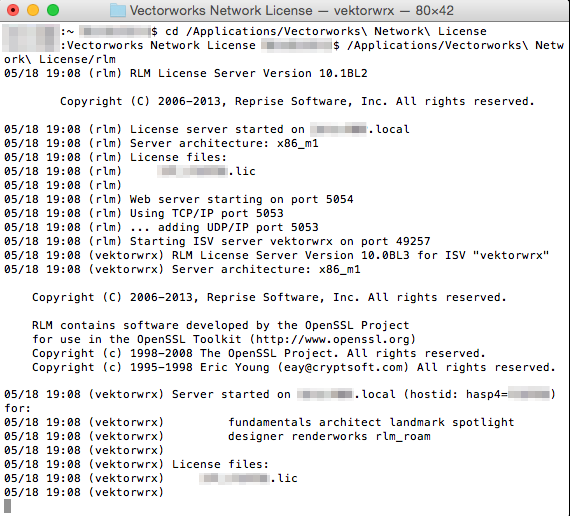Click the 'eay@cryptsoft.com' email text

pos(343,367)
